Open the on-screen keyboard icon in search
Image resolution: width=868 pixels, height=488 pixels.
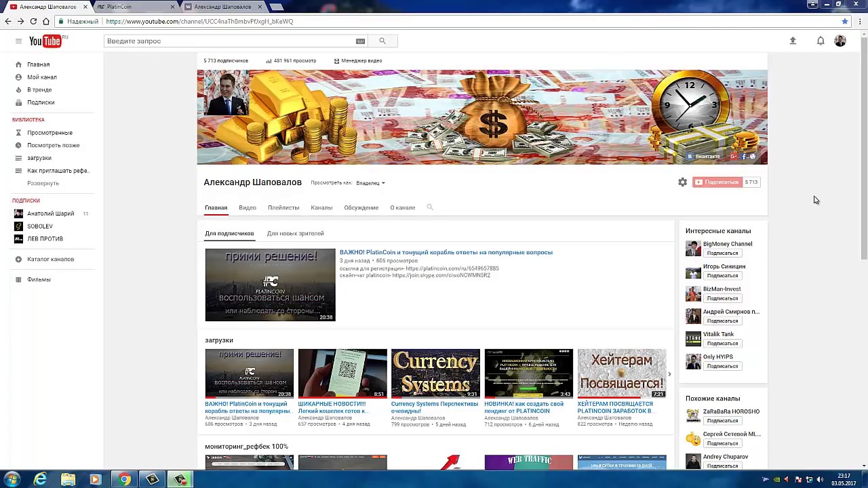[x=361, y=41]
